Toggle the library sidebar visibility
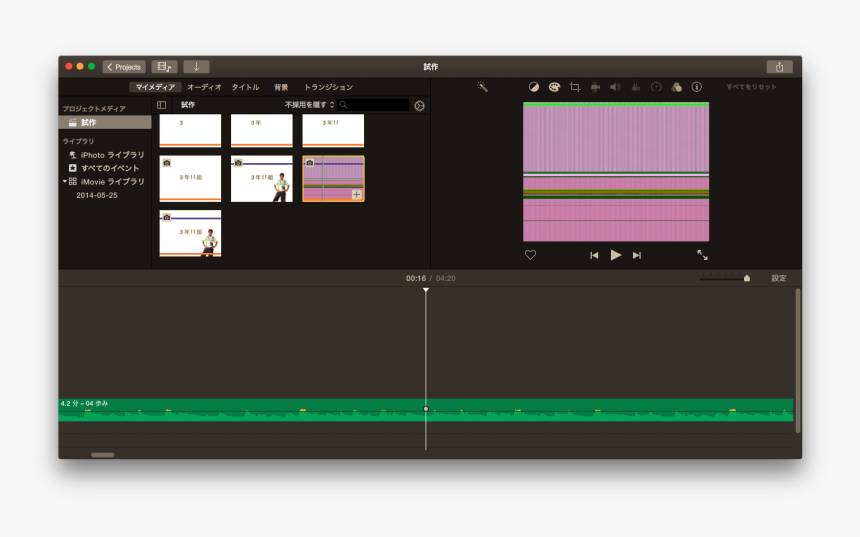Viewport: 860px width, 537px height. [162, 105]
